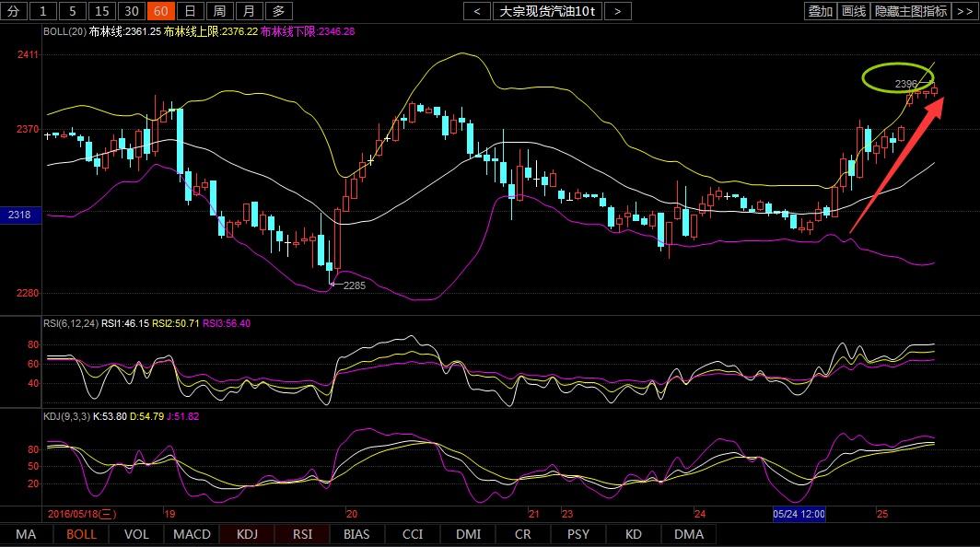
Task: Click the 叠加 overlay button
Action: point(820,11)
